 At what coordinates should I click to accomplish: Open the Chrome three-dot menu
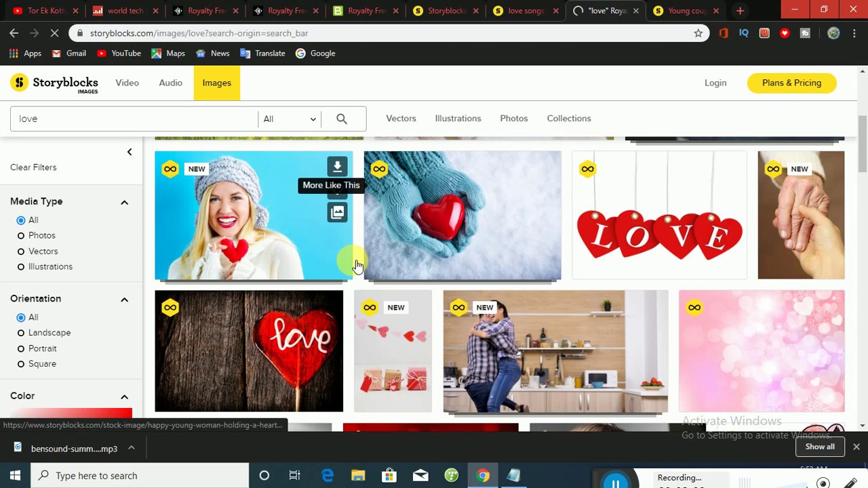(854, 33)
